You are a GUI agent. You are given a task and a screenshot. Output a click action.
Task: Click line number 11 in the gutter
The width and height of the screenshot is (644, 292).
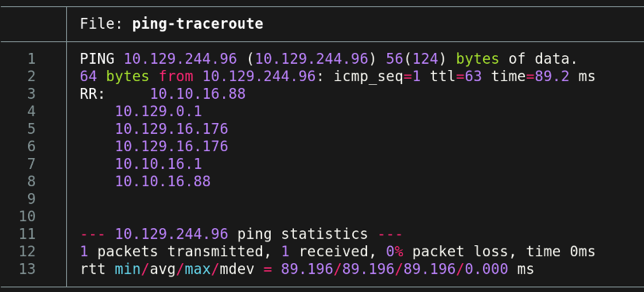coord(27,234)
